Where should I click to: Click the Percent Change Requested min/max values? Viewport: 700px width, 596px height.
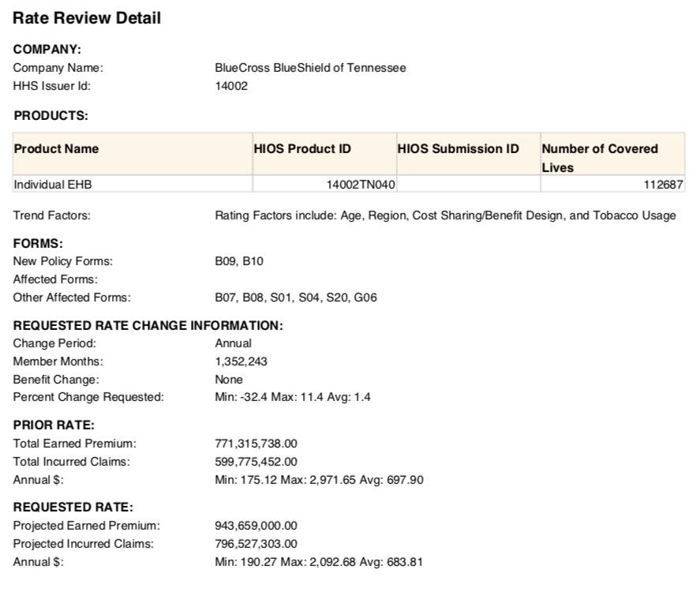pos(293,397)
